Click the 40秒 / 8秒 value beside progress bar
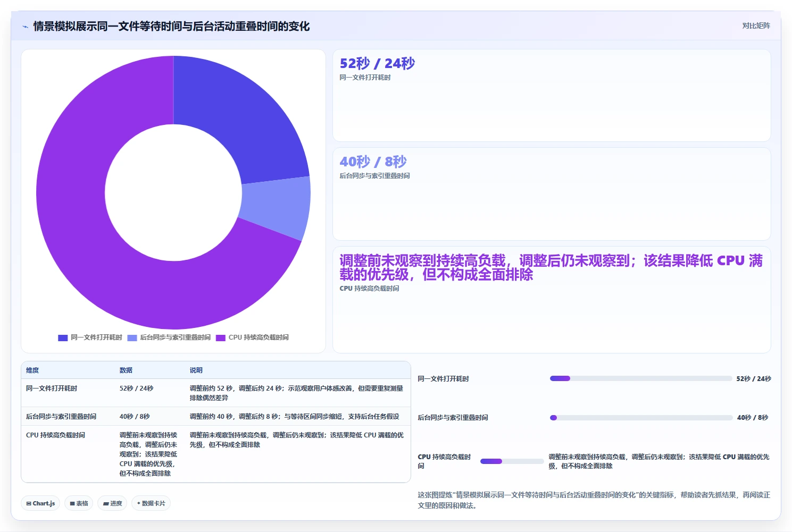 (753, 418)
